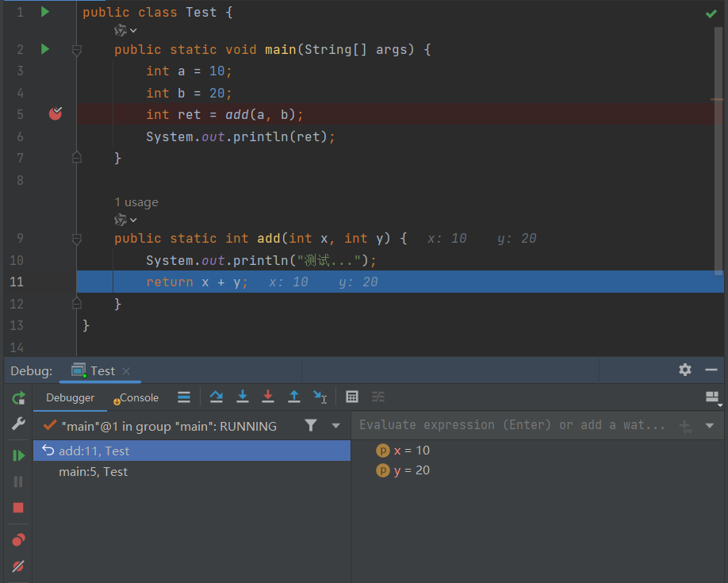This screenshot has height=583, width=728.
Task: Open the frames filter funnel
Action: tap(311, 425)
